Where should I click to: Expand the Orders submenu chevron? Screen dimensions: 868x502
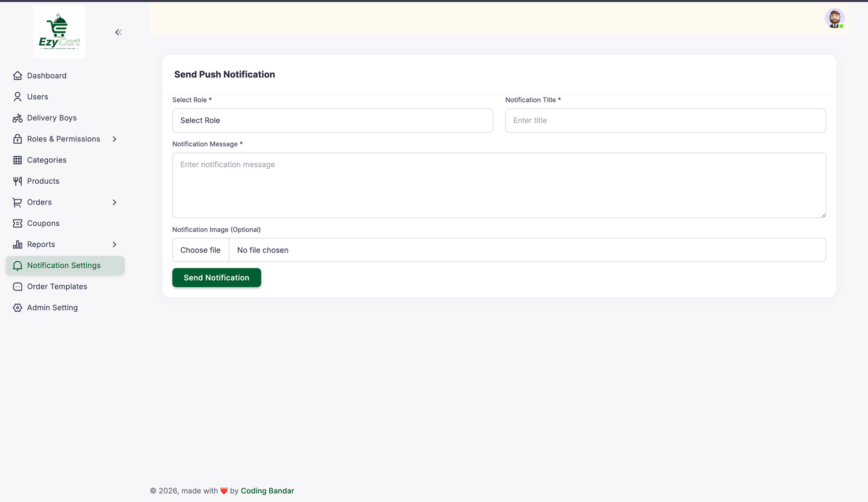pos(114,203)
